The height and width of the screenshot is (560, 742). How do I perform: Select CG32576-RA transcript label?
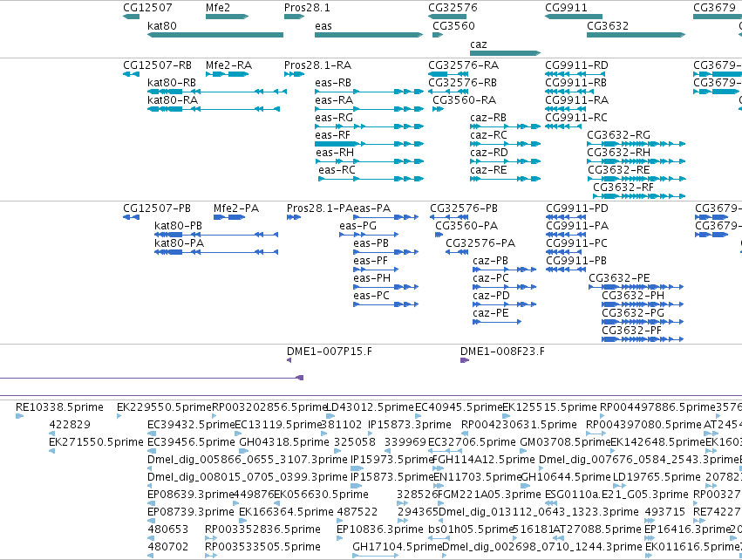[x=463, y=65]
